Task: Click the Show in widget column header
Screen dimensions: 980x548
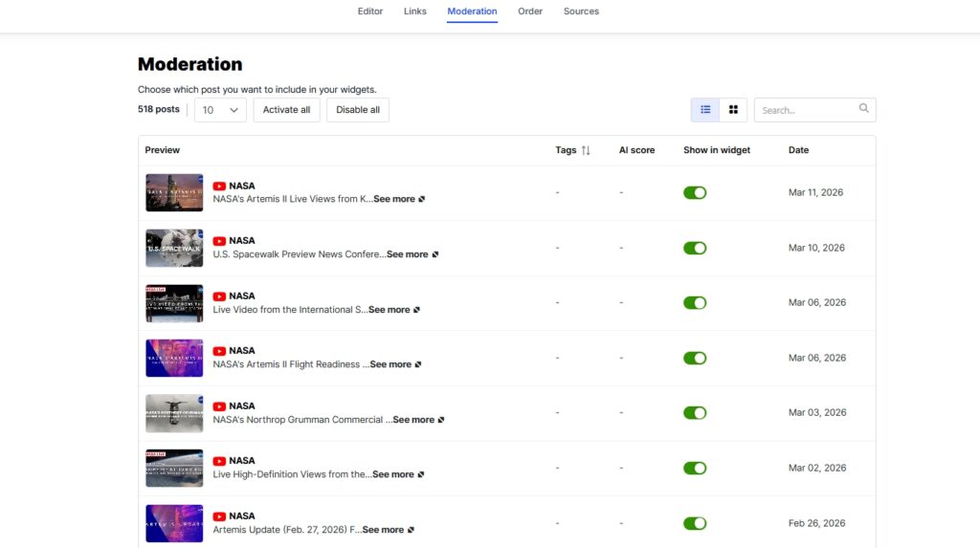Action: (716, 150)
